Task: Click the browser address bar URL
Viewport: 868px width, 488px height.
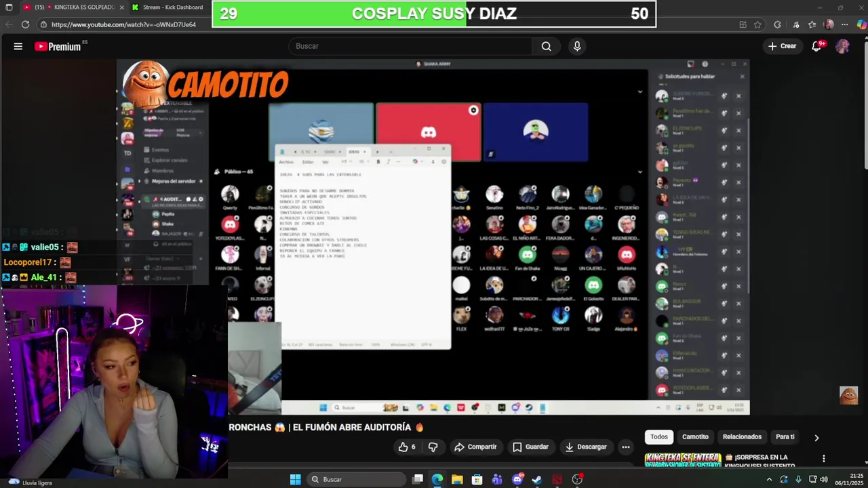Action: click(123, 24)
